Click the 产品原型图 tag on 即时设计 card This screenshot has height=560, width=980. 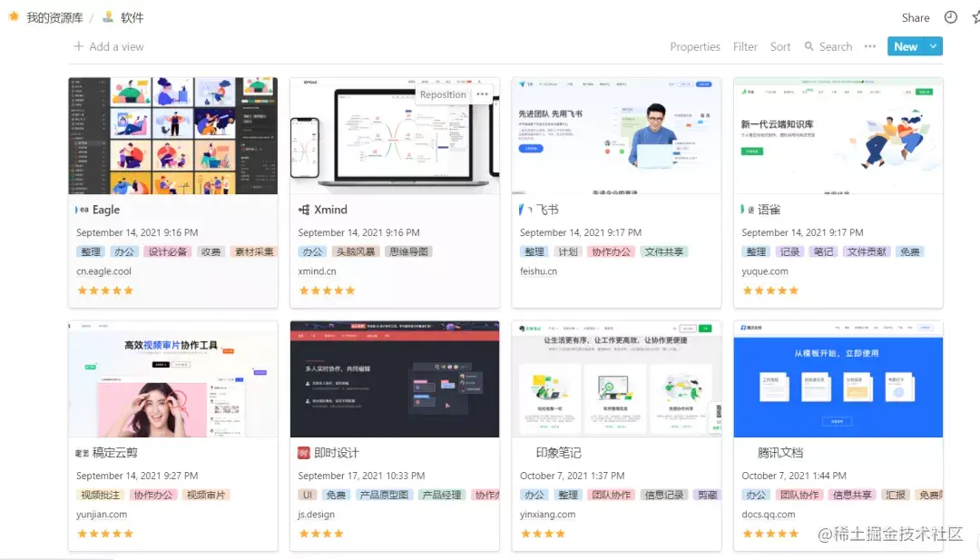tap(384, 495)
